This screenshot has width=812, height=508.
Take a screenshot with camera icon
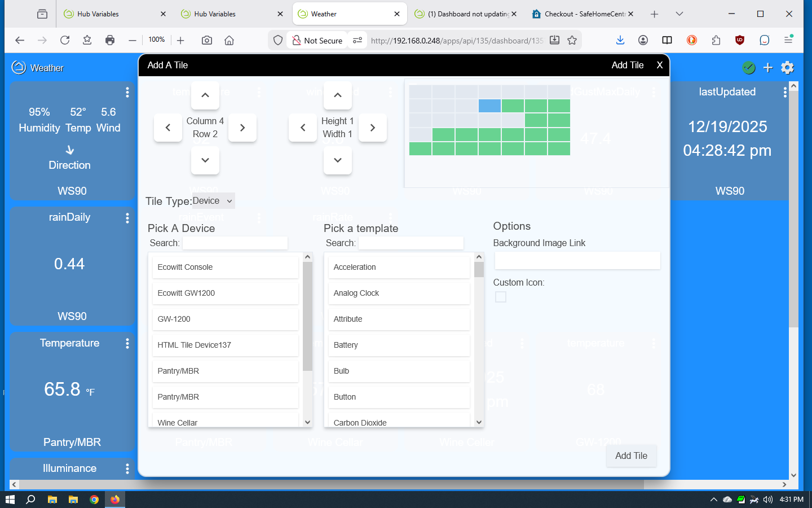[x=207, y=40]
